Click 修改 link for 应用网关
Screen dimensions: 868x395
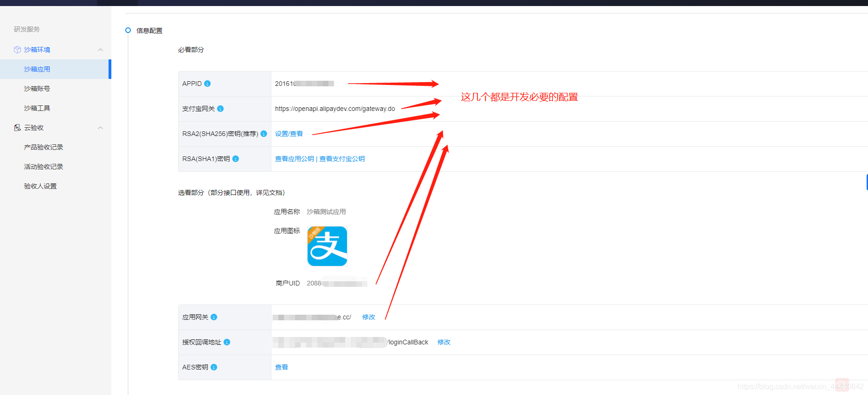(368, 317)
